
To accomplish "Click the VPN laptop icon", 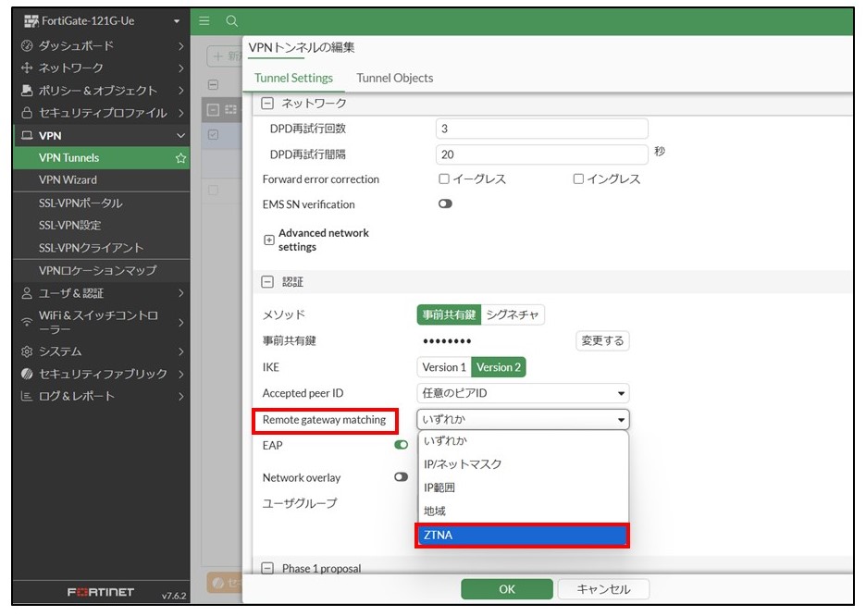I will coord(27,135).
